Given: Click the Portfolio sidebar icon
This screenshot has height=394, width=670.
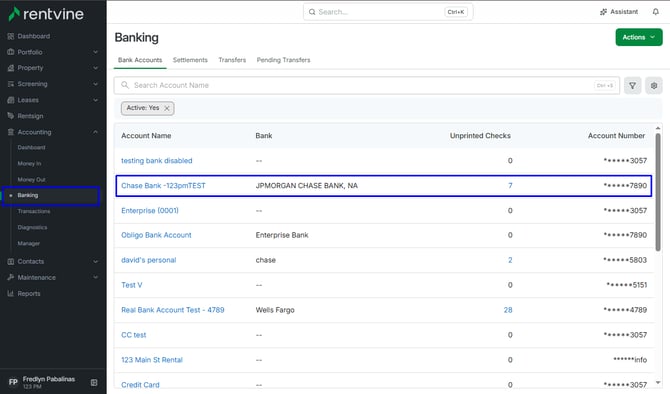Looking at the screenshot, I should click(x=11, y=52).
